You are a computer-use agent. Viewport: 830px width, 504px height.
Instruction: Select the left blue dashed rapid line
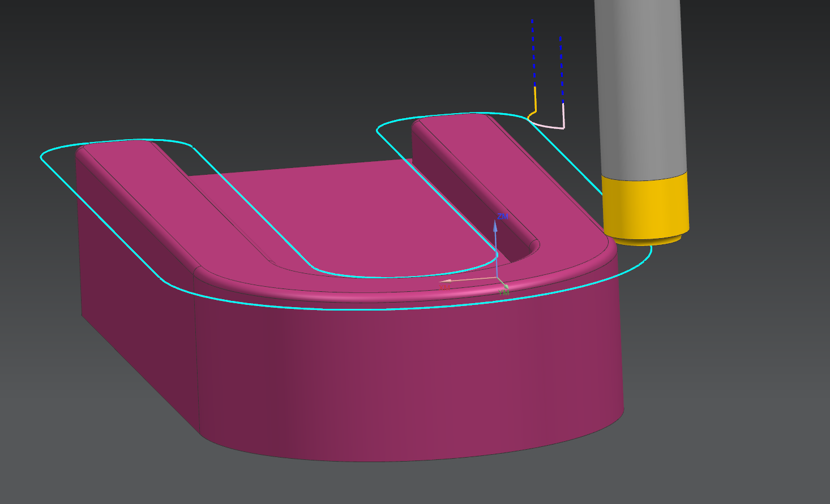tap(533, 51)
